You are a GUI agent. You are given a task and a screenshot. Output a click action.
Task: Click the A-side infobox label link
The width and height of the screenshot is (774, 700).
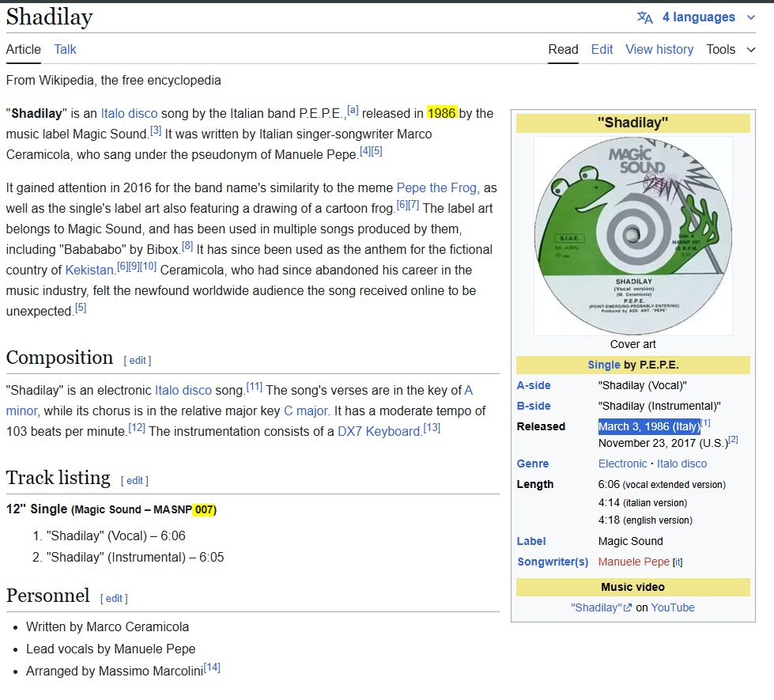[x=534, y=385]
